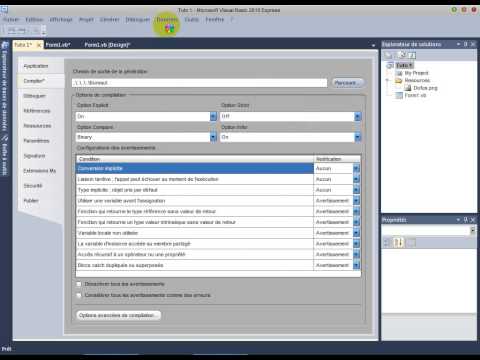
Task: Check Désactiver tous les avertissements
Action: pyautogui.click(x=79, y=284)
